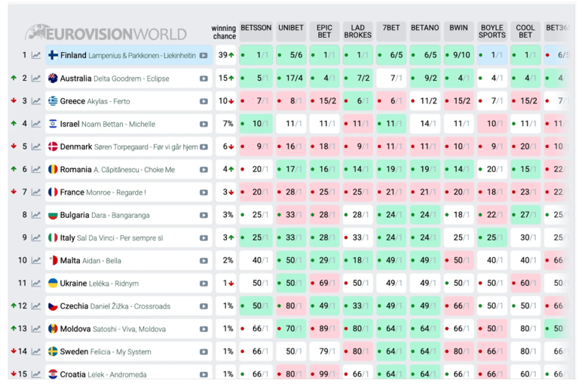Open the Betsson bookmaker column header
Screen dimensions: 588x387
256,32
